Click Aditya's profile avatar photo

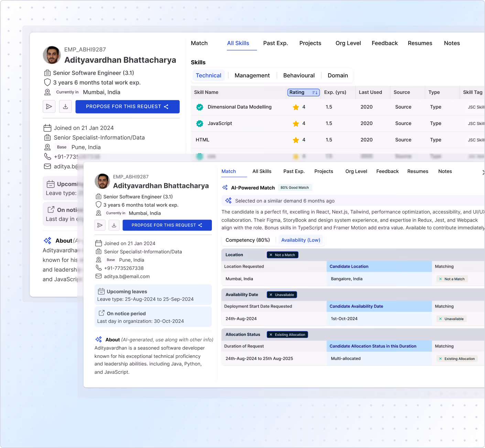click(x=102, y=181)
